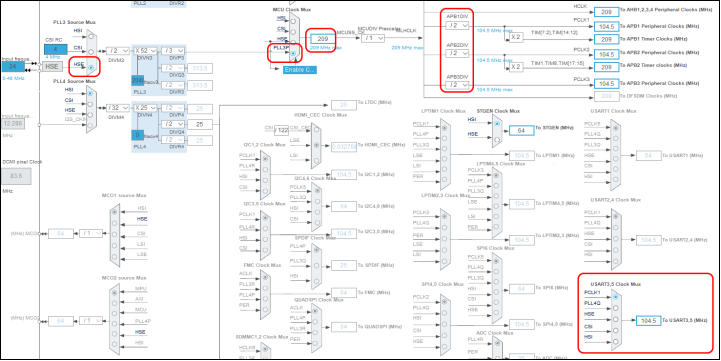Click the 'DCMI pixel Clock' 83.6 box
This screenshot has height=361, width=721.
pos(16,177)
